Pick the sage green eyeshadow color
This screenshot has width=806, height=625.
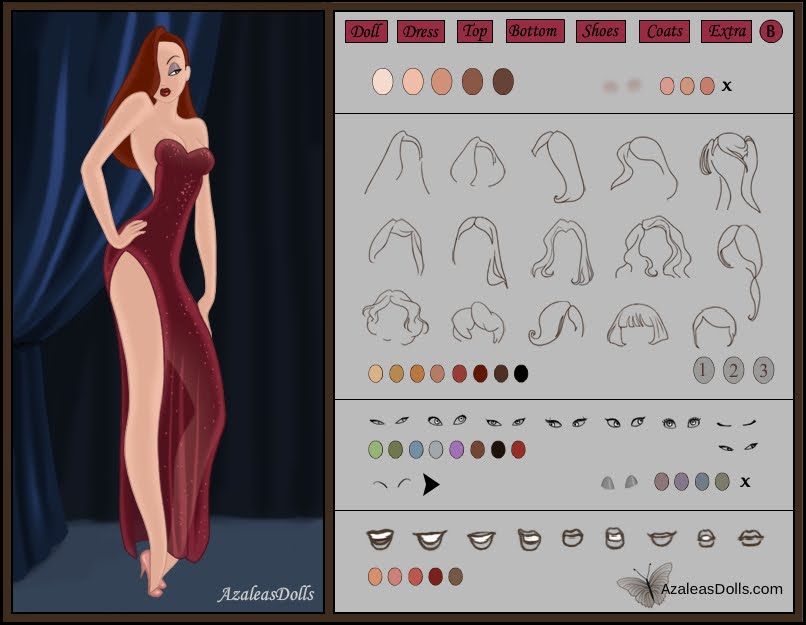tap(722, 482)
